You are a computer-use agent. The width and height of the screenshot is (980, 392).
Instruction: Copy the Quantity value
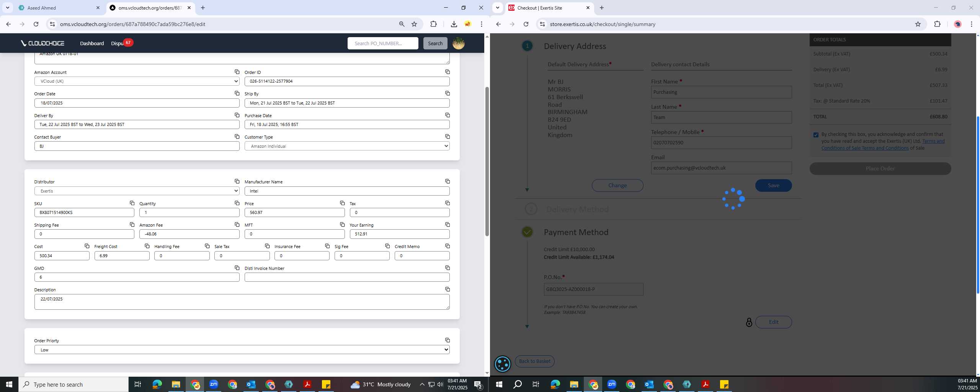click(237, 203)
